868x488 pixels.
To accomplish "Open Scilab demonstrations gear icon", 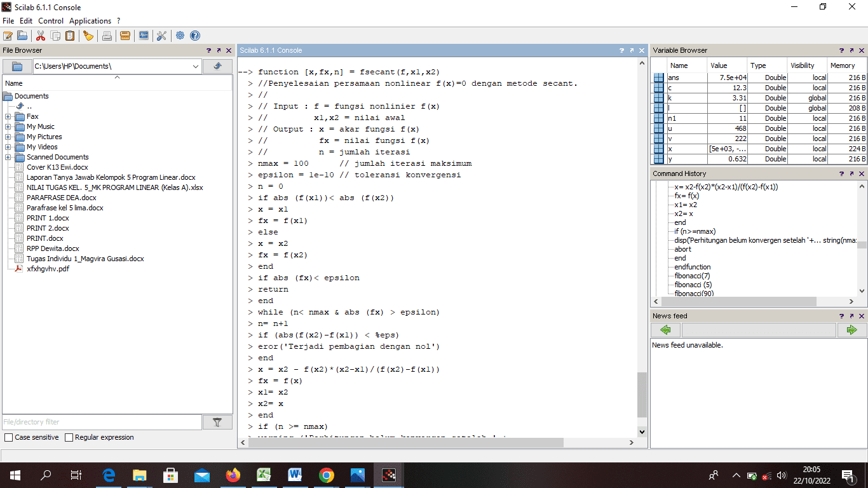I will 180,36.
